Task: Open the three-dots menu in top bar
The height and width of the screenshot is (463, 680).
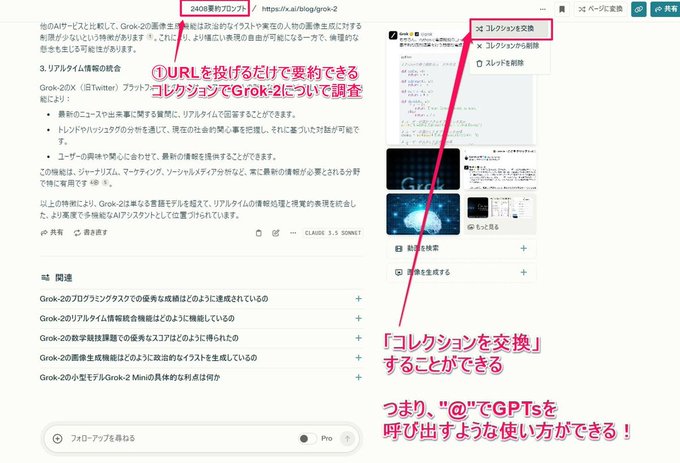Action: click(543, 9)
